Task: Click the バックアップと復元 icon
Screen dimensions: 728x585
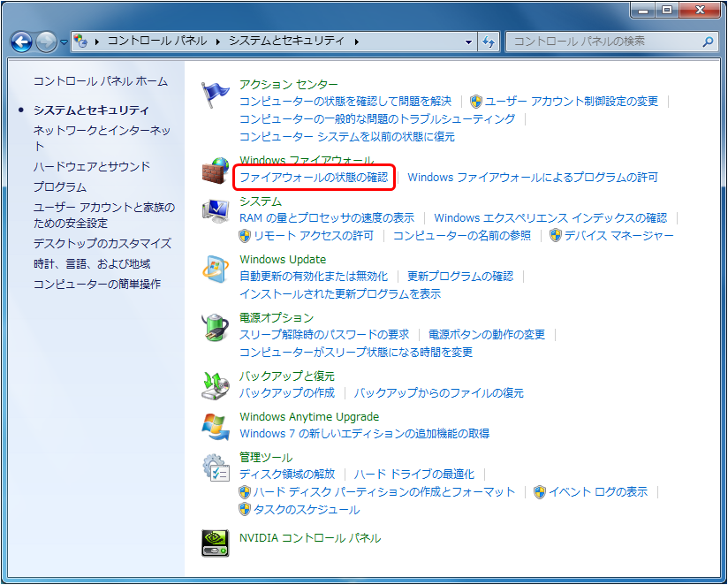Action: 215,386
